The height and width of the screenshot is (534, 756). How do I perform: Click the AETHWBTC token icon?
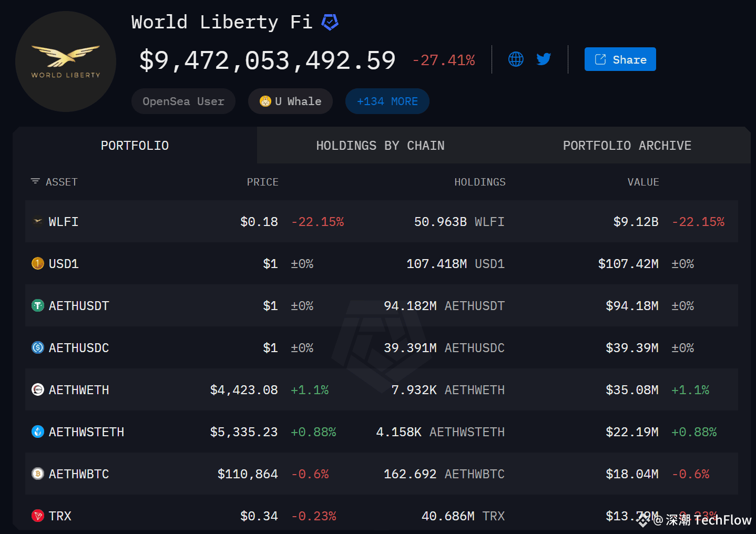[38, 474]
